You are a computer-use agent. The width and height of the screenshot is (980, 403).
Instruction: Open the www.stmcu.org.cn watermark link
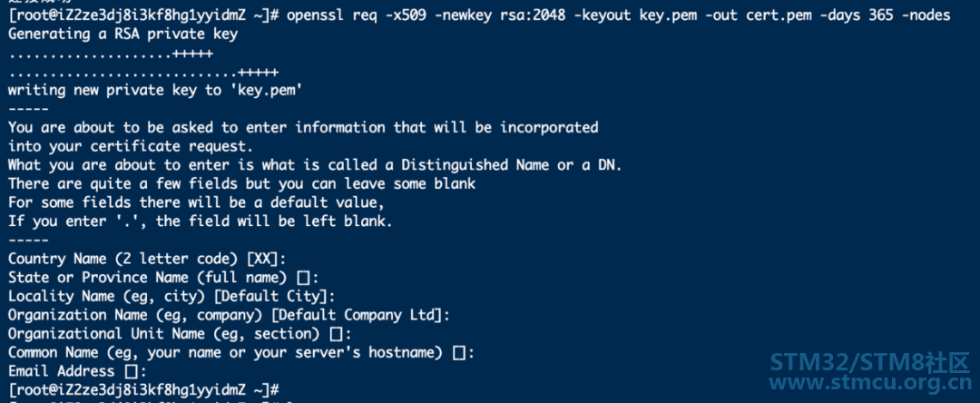pos(870,382)
